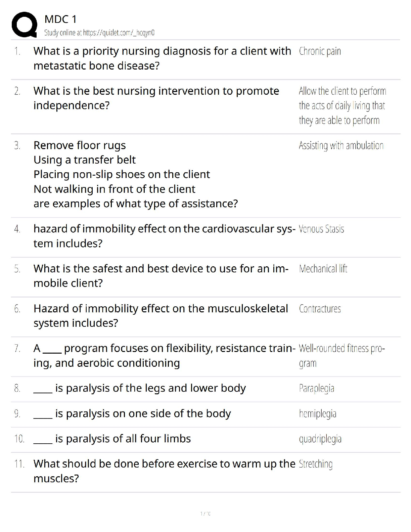Select the Assisting with ambulation answer

(341, 145)
